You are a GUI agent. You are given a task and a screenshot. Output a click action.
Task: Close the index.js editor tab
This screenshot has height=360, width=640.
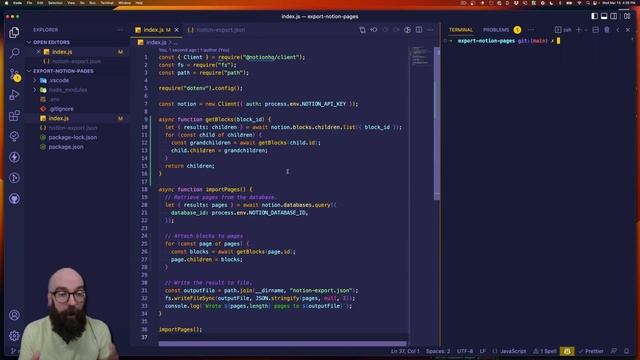(176, 30)
